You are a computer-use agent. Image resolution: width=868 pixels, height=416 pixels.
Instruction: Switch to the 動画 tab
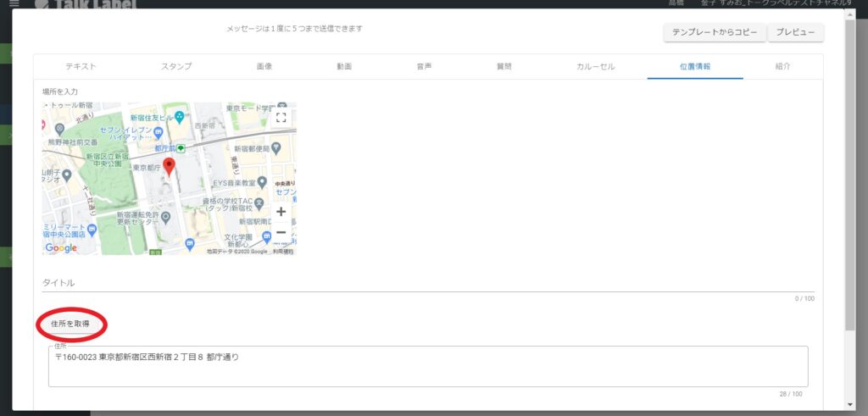(x=343, y=66)
